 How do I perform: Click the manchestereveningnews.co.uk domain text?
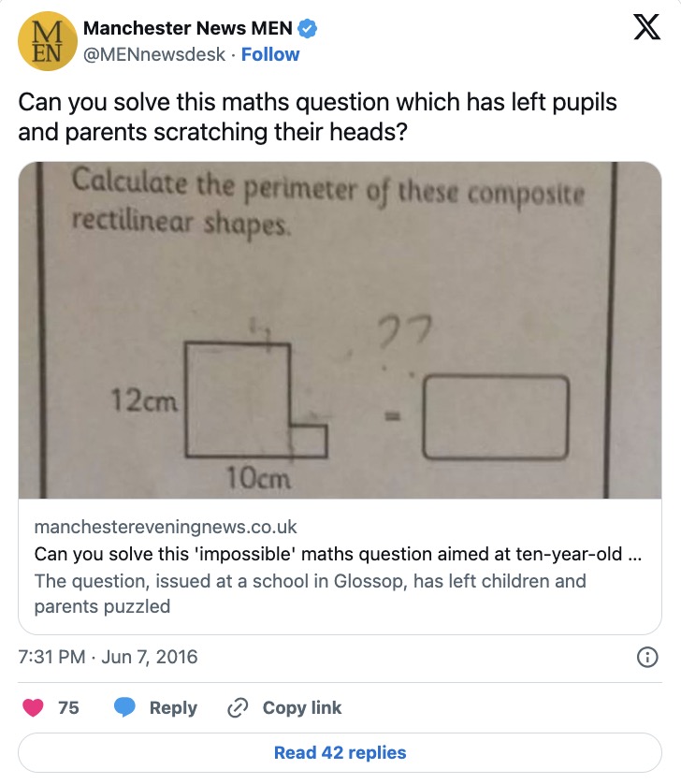click(166, 527)
